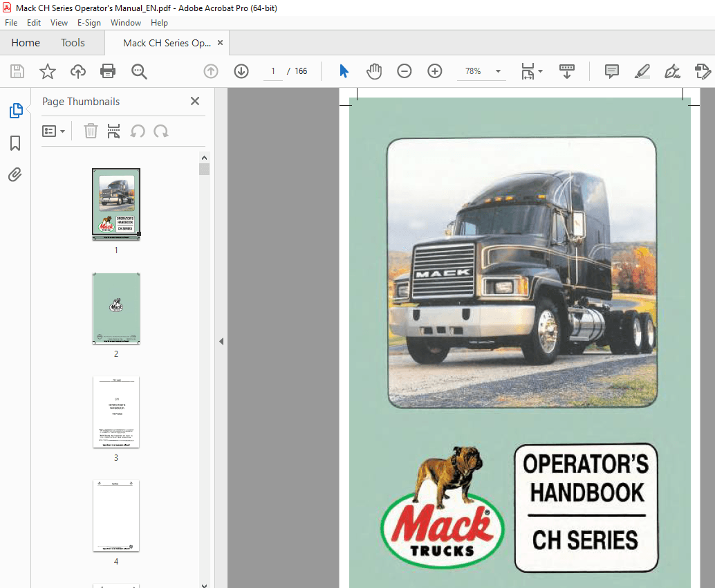This screenshot has height=588, width=715.
Task: Select page 2 thumbnail in the panel
Action: (115, 309)
